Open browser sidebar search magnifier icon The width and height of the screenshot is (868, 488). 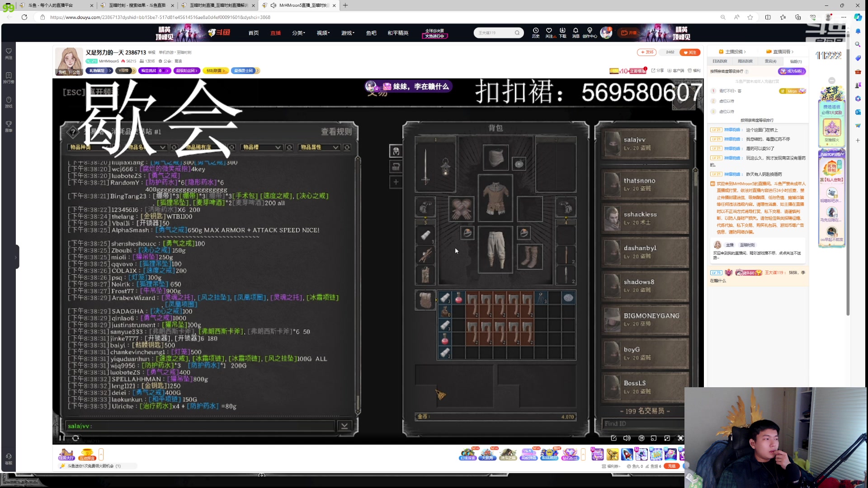tap(858, 44)
